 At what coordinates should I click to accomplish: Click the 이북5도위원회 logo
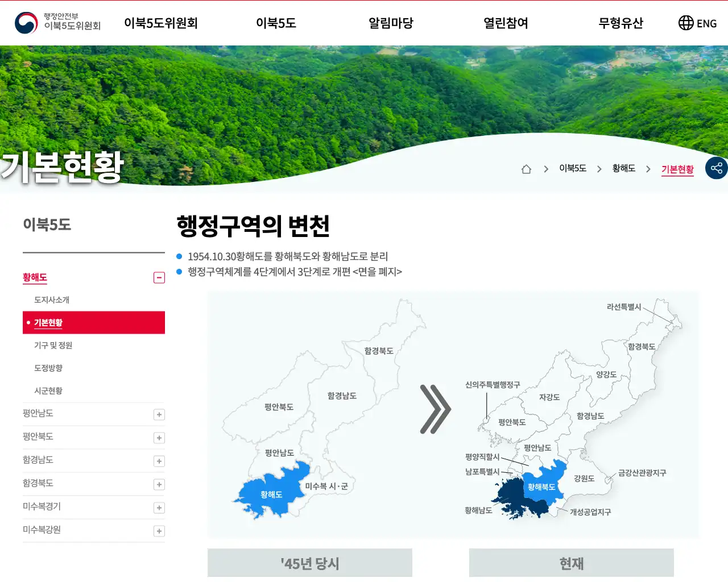point(57,23)
